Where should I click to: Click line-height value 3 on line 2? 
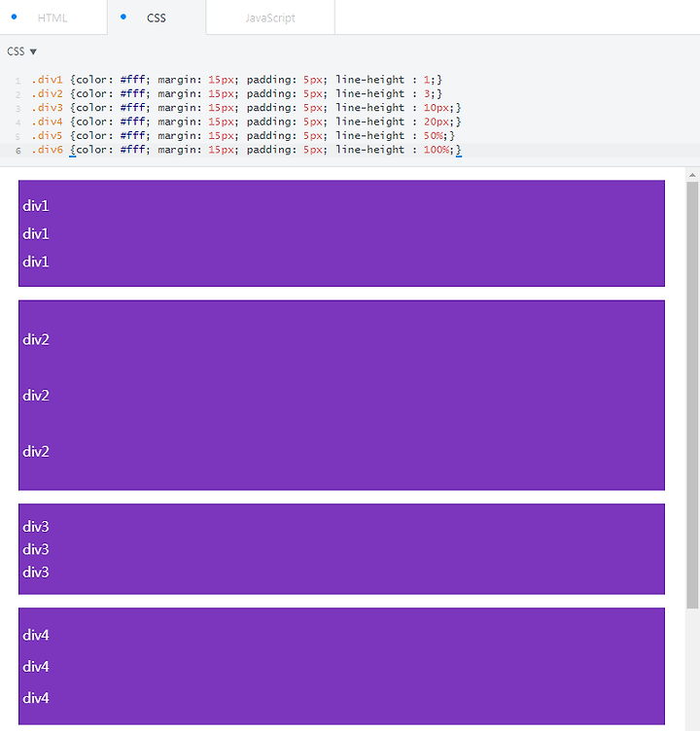(x=427, y=93)
